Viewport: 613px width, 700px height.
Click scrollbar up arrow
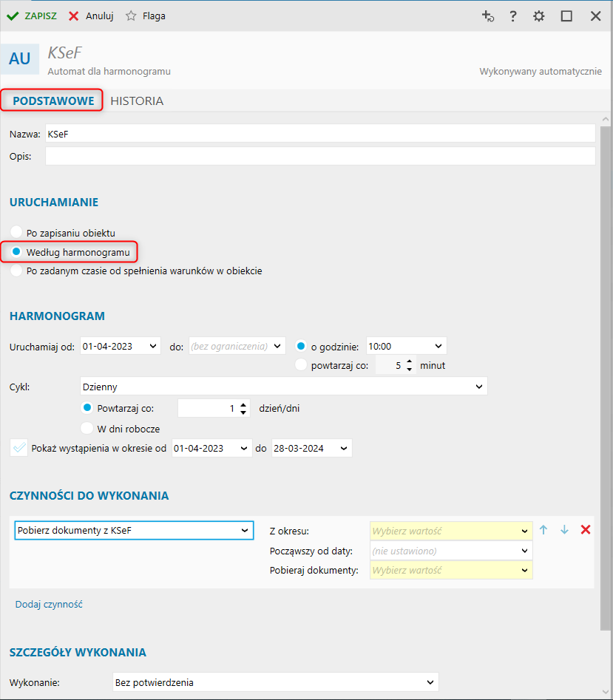[x=606, y=119]
